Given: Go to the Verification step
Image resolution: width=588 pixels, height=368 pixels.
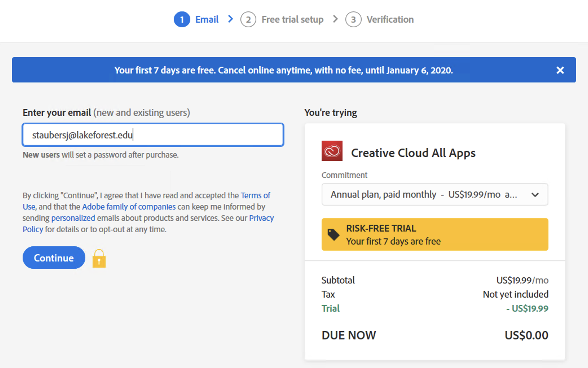Looking at the screenshot, I should [x=390, y=19].
